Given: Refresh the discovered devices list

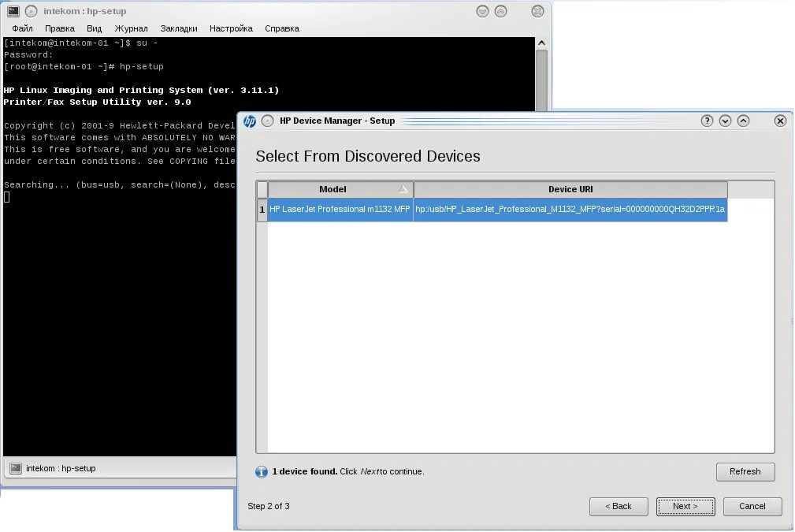Looking at the screenshot, I should click(x=745, y=471).
